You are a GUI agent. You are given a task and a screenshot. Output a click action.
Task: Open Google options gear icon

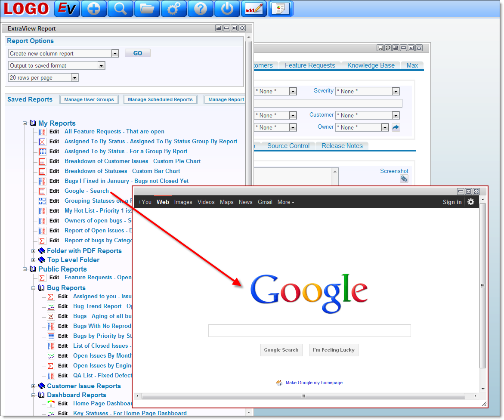pos(471,202)
